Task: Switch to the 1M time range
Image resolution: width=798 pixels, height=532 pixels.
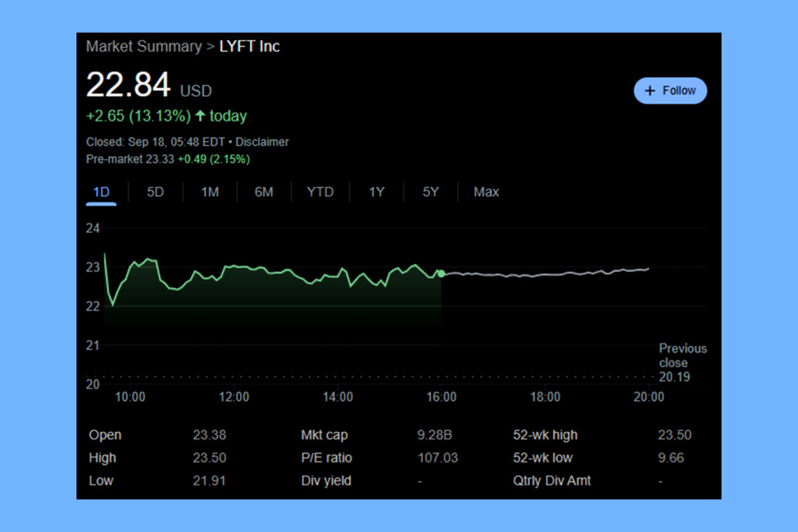Action: pos(210,192)
